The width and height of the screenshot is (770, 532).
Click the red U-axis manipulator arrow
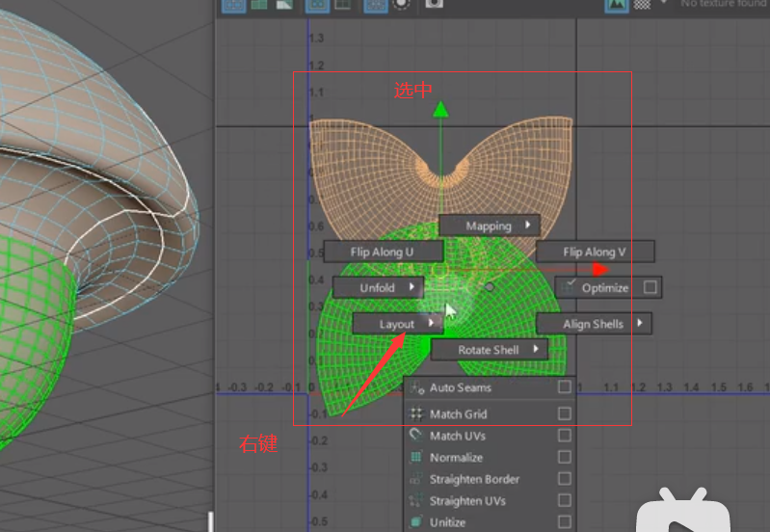click(600, 269)
